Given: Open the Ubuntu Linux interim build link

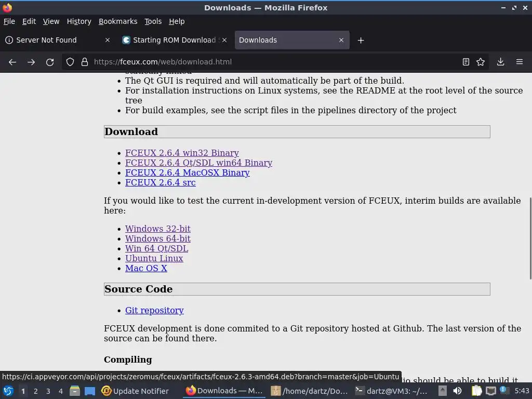Looking at the screenshot, I should pos(154,258).
